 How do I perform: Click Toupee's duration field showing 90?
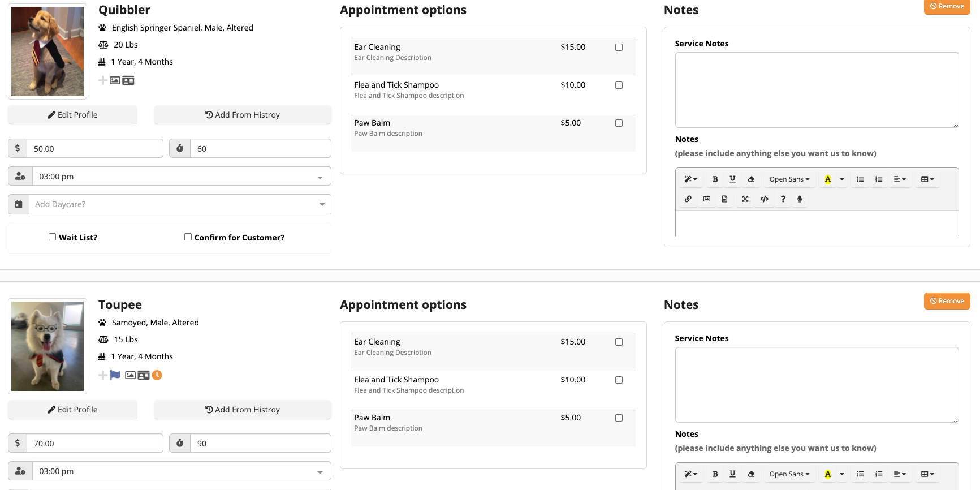coord(261,444)
